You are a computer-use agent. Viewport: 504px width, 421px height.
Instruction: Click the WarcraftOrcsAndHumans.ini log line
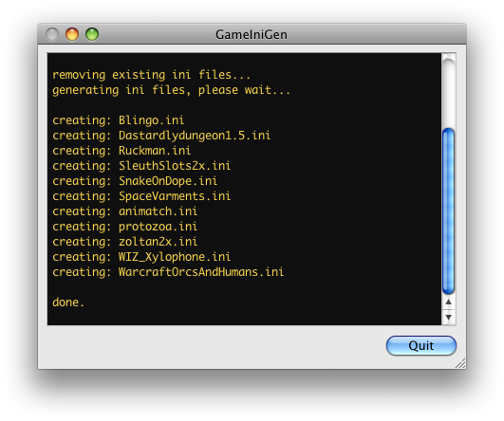click(x=168, y=272)
